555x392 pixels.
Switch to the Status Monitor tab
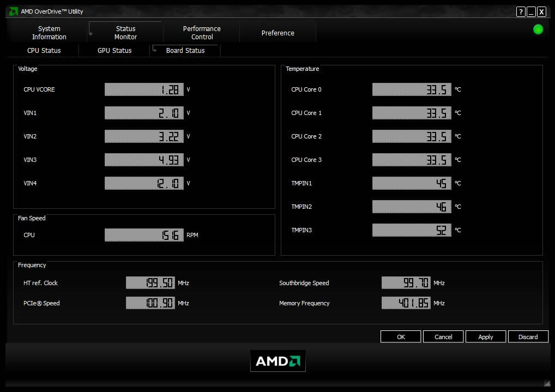[125, 33]
